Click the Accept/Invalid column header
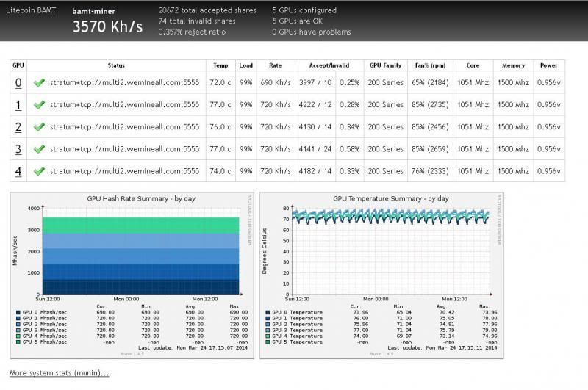Screen dimensions: 588x390 click(329, 65)
